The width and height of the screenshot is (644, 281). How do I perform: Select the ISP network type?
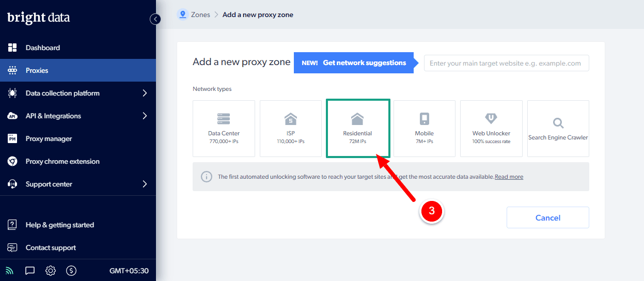[x=291, y=129]
